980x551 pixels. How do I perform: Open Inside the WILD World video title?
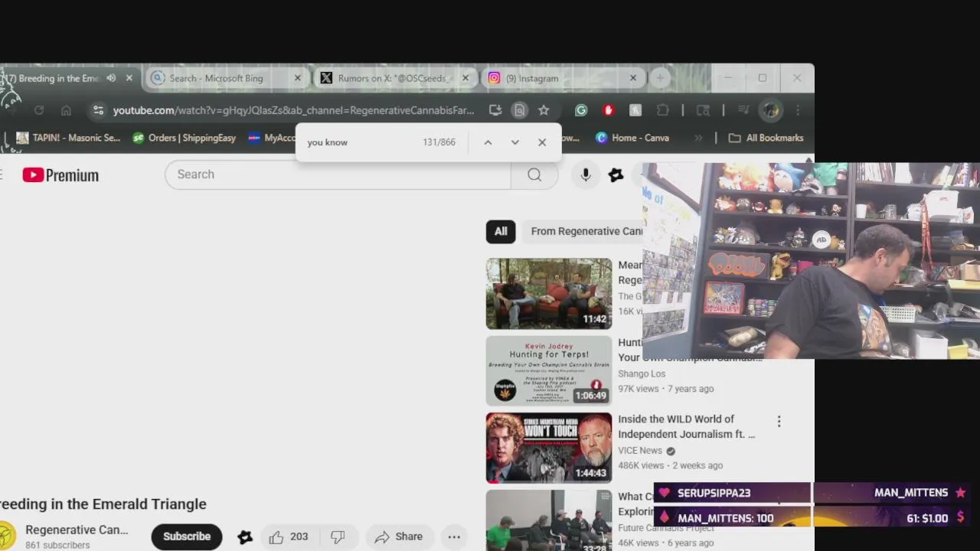(x=687, y=426)
